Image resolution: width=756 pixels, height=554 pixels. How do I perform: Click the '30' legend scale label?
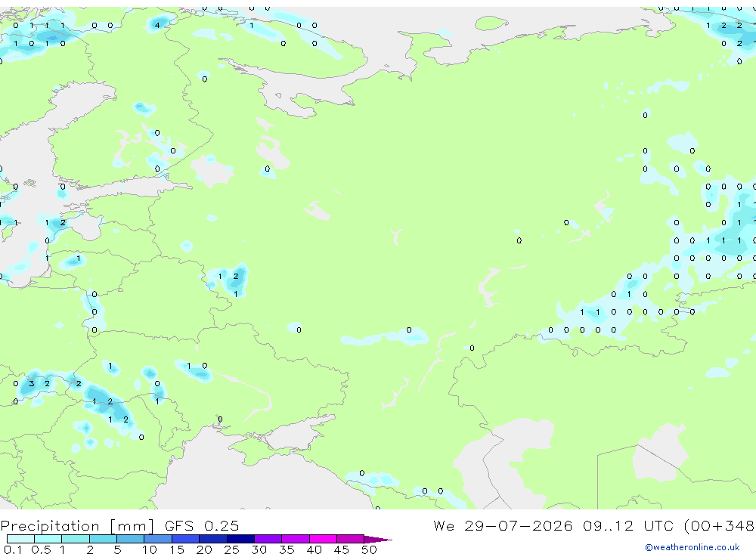point(259,549)
